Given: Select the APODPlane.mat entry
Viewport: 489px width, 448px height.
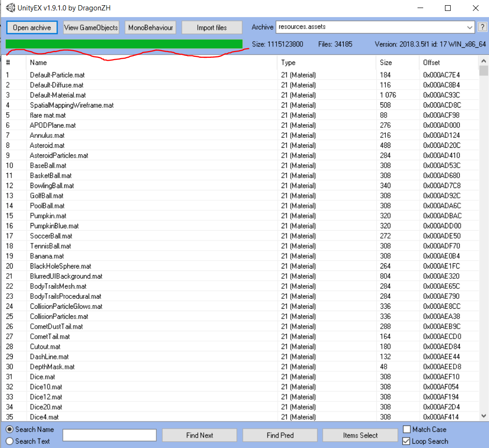Looking at the screenshot, I should 240,125.
